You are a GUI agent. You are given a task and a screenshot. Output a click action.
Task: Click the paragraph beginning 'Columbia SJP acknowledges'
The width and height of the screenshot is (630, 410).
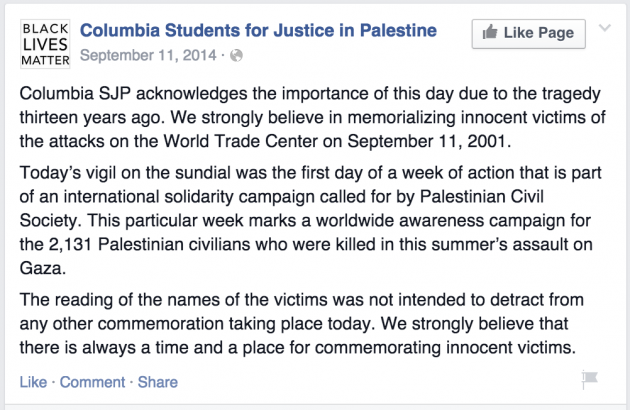[x=313, y=117]
